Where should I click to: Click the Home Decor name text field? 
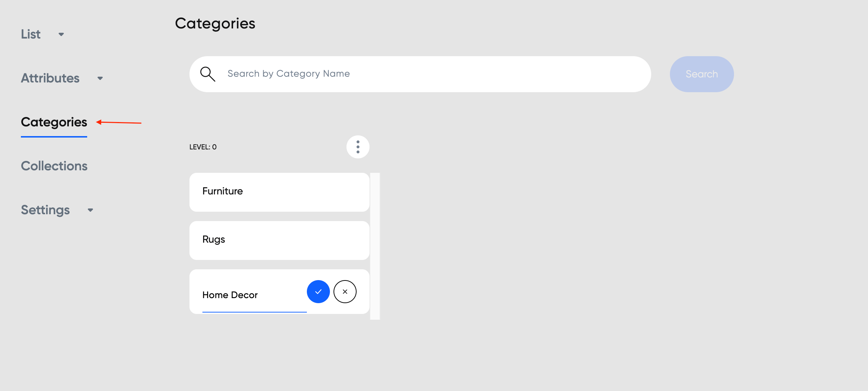254,295
